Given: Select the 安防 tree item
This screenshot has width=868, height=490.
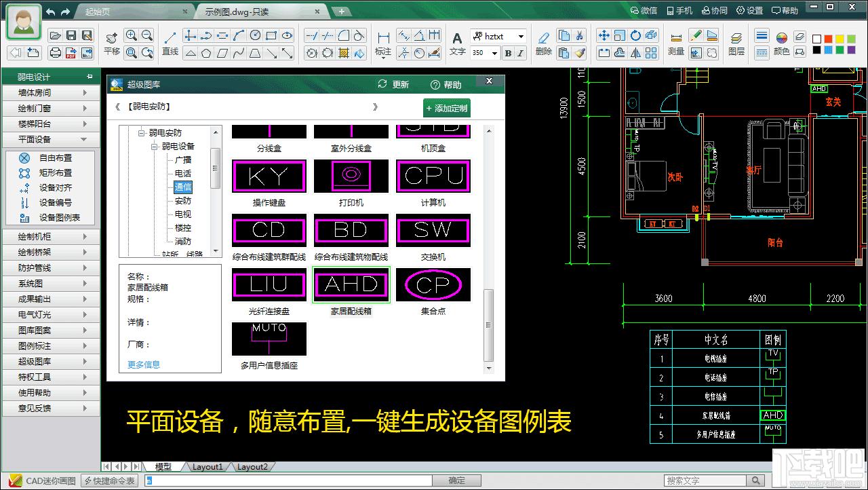Looking at the screenshot, I should (x=183, y=201).
